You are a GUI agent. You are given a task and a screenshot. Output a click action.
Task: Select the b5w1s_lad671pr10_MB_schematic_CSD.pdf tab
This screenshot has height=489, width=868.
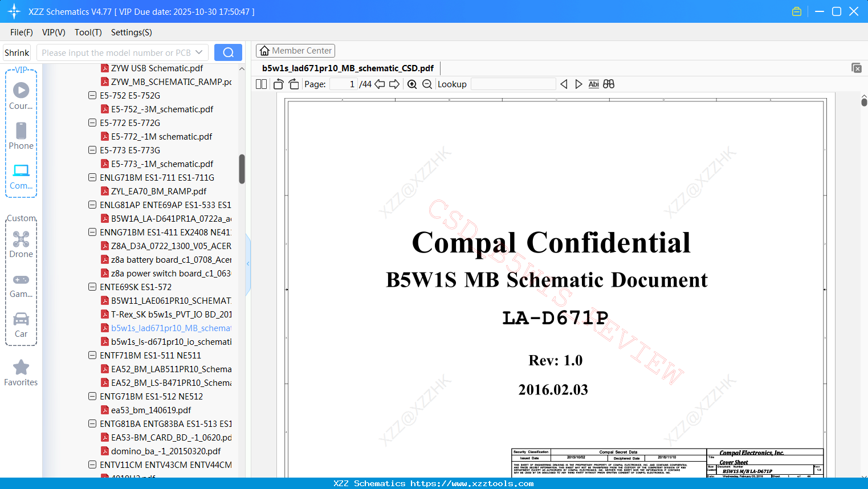coord(348,68)
